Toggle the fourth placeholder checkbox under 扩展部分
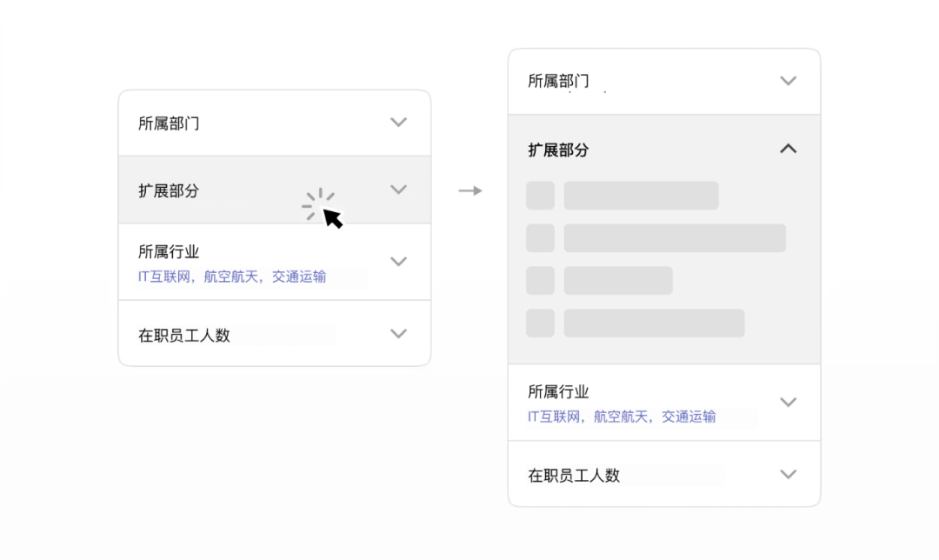 pos(540,323)
